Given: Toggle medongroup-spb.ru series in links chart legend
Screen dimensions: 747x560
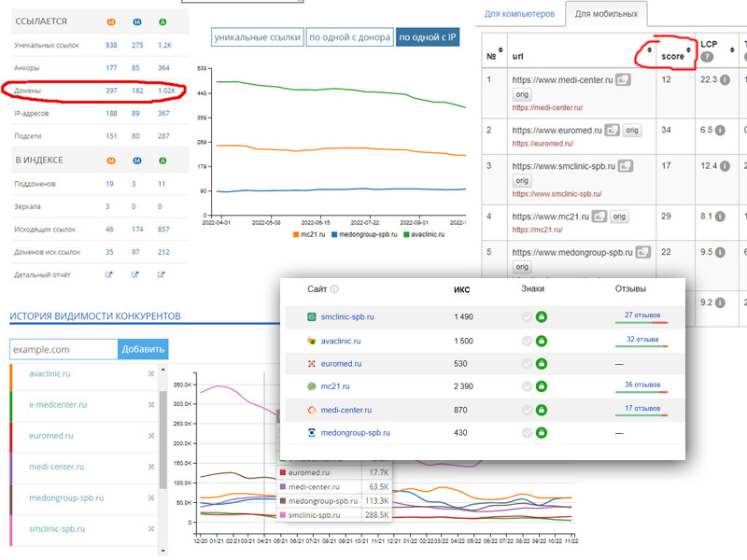Looking at the screenshot, I should 364,234.
